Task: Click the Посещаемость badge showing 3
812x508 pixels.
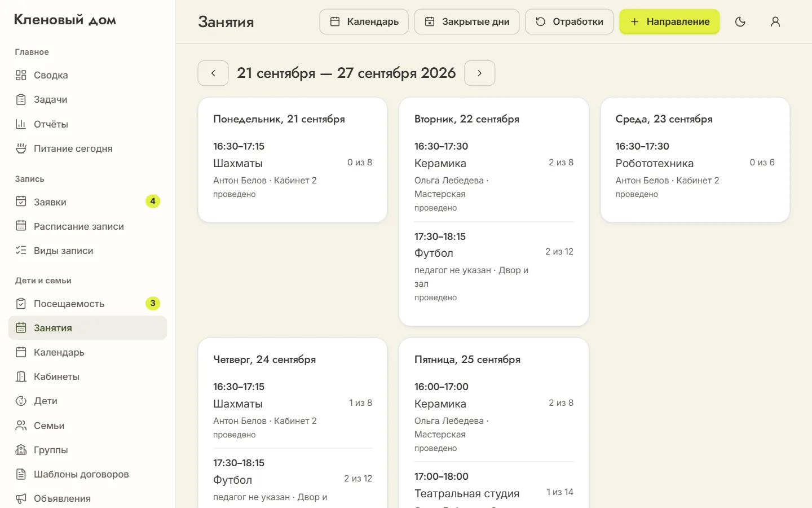Action: tap(153, 303)
